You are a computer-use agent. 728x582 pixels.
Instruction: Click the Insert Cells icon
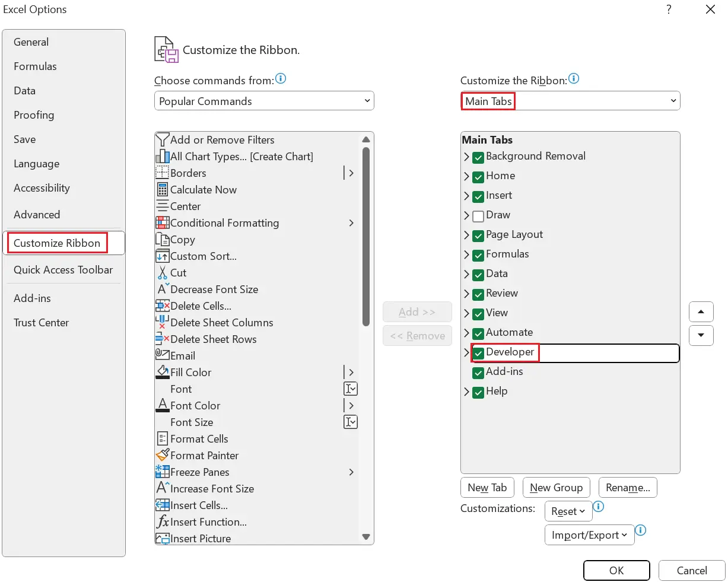coord(162,505)
